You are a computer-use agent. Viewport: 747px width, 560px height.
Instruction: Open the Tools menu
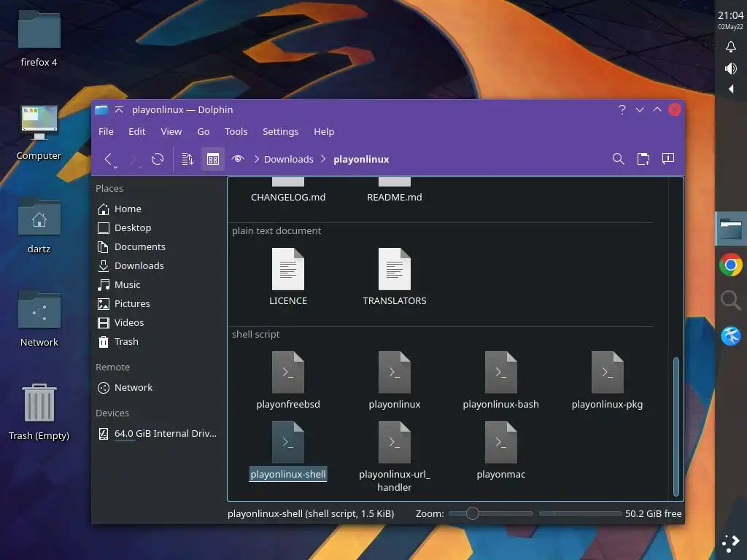point(236,131)
